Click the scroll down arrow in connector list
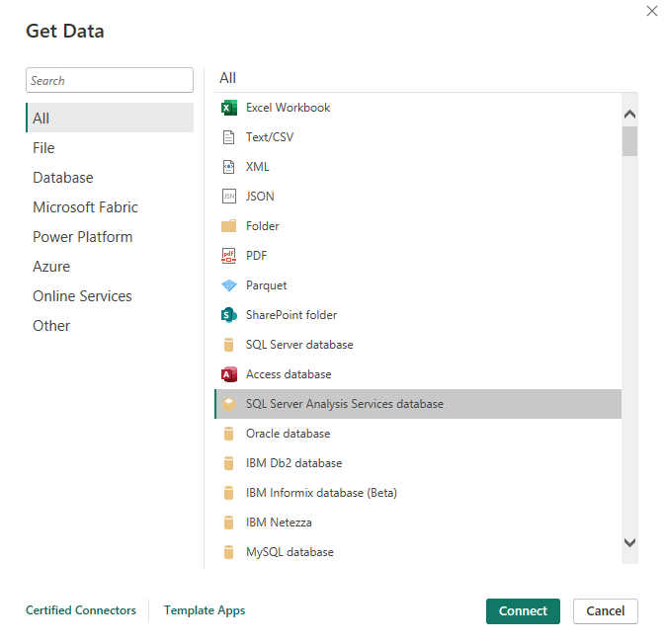 click(629, 541)
